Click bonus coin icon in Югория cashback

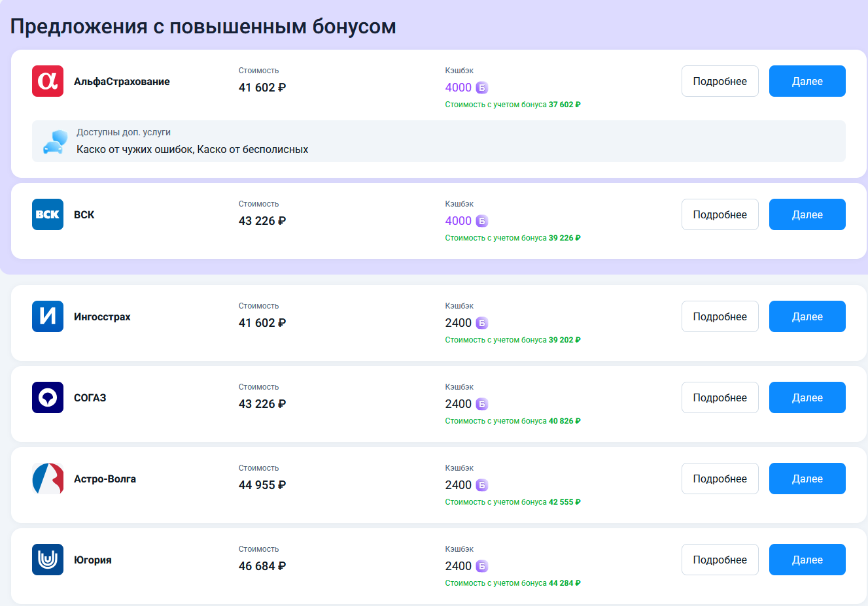pyautogui.click(x=482, y=566)
